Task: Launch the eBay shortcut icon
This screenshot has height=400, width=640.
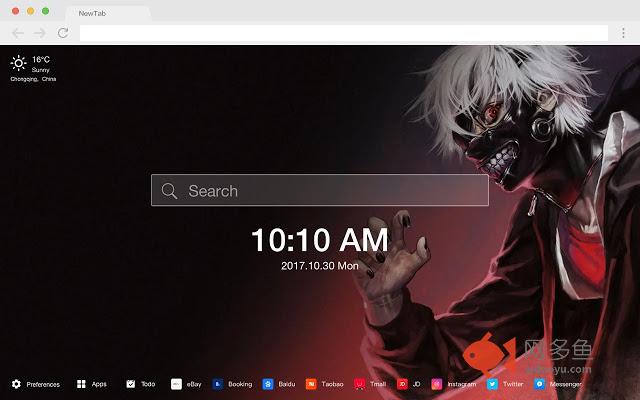Action: point(176,384)
